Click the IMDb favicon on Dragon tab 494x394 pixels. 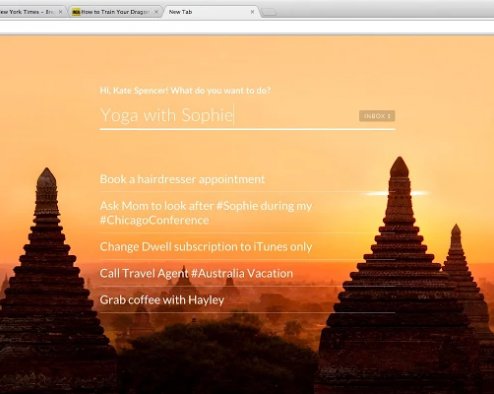[x=76, y=12]
